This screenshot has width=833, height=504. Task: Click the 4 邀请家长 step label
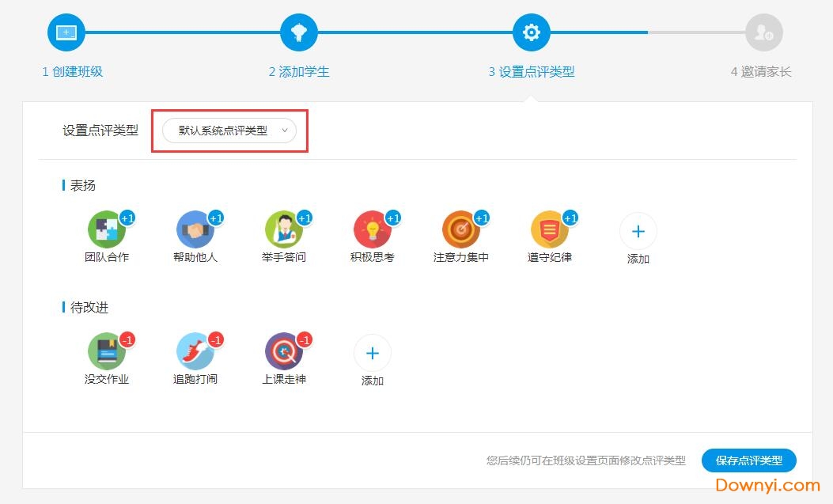[x=761, y=72]
